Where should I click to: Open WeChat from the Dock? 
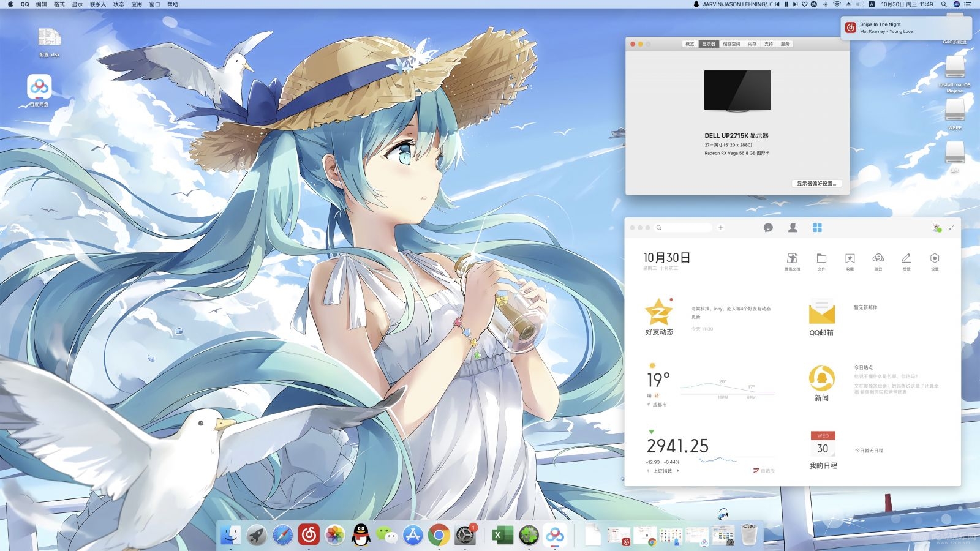386,535
